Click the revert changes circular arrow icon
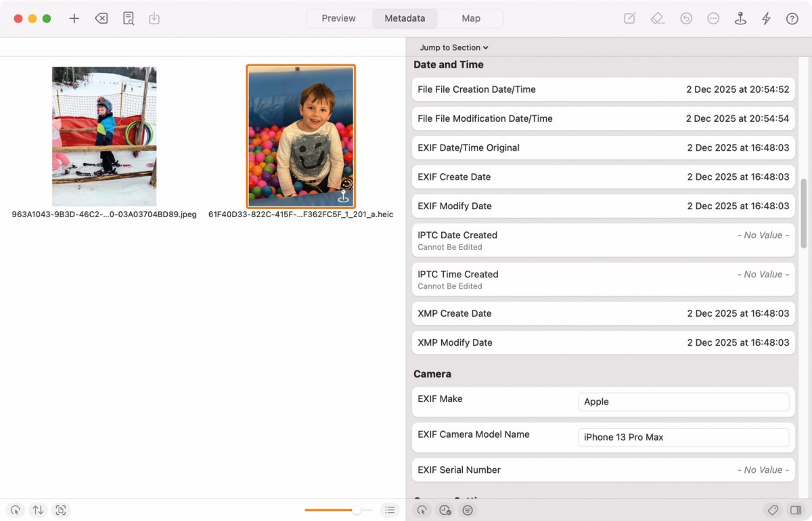Viewport: 812px width, 521px height. [x=686, y=18]
